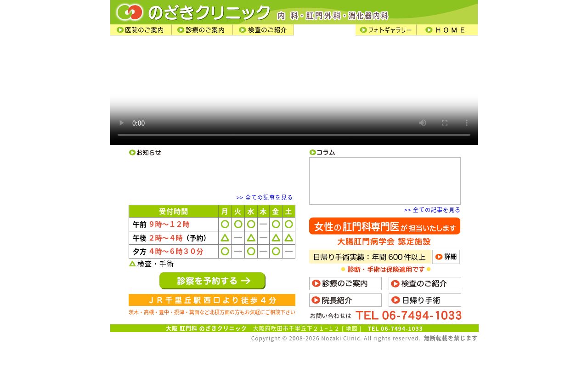Click ＪＲ千里丘駅西口より徒歩４分 banner
Screen dimensions: 588x368
point(212,300)
